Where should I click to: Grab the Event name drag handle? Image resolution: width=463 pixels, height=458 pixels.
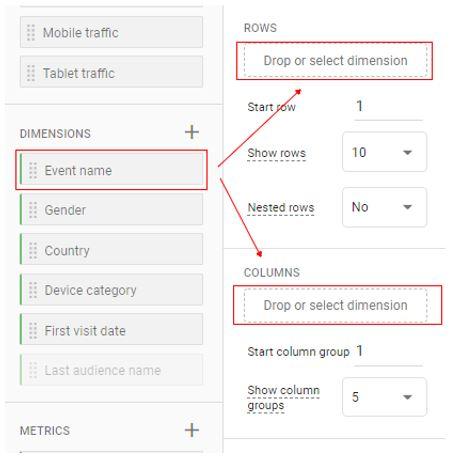33,170
